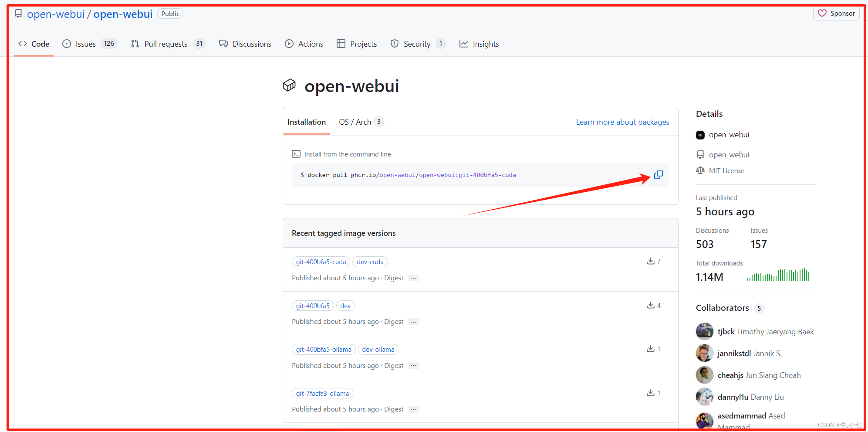
Task: Open asedmammad's profile
Action: point(742,416)
